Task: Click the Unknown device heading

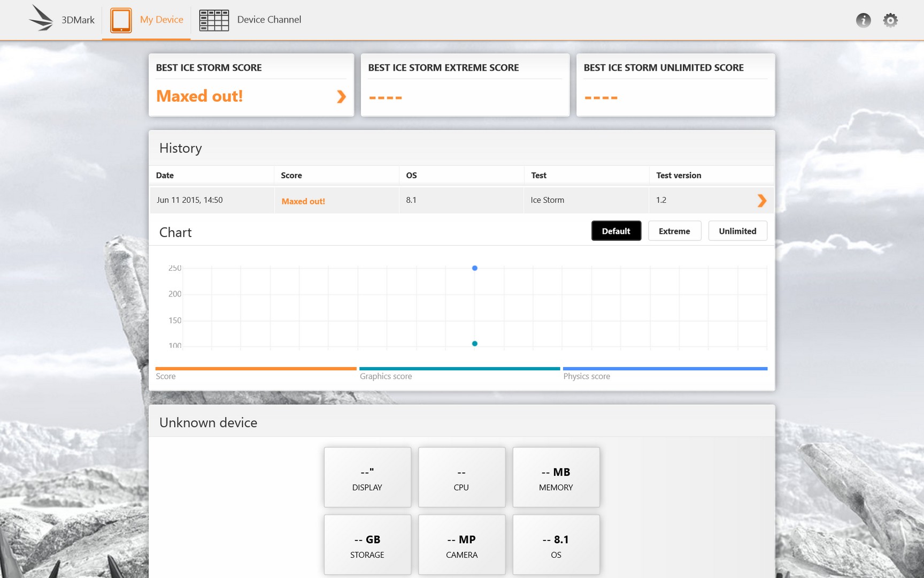Action: [208, 423]
